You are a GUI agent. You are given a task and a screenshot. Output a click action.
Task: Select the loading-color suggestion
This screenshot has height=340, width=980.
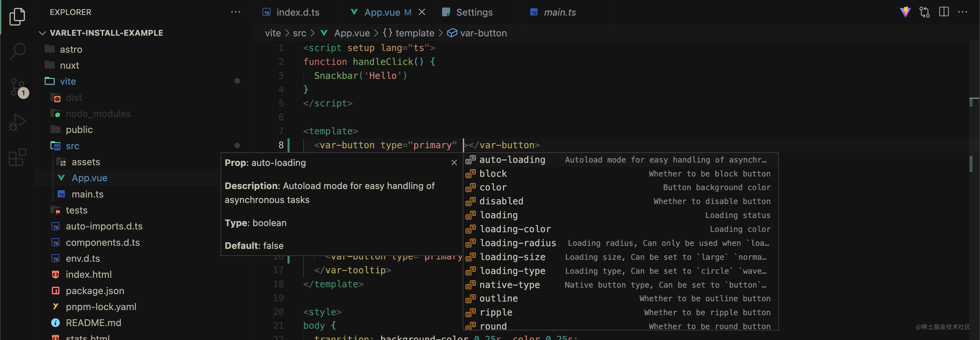(x=620, y=229)
